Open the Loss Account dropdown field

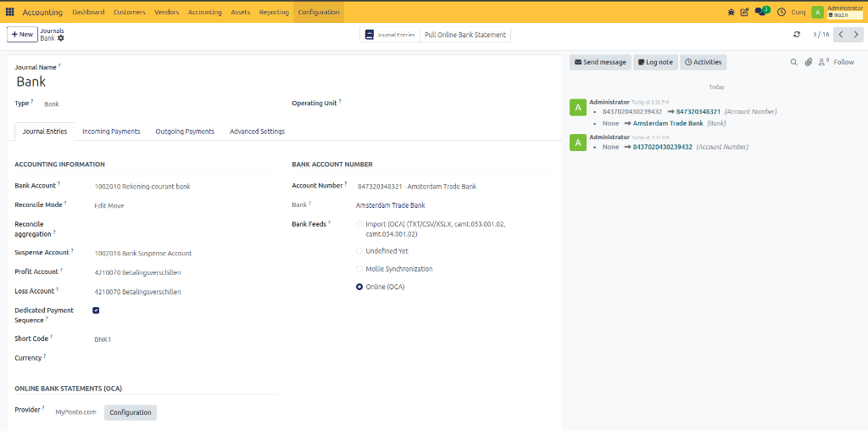click(184, 291)
